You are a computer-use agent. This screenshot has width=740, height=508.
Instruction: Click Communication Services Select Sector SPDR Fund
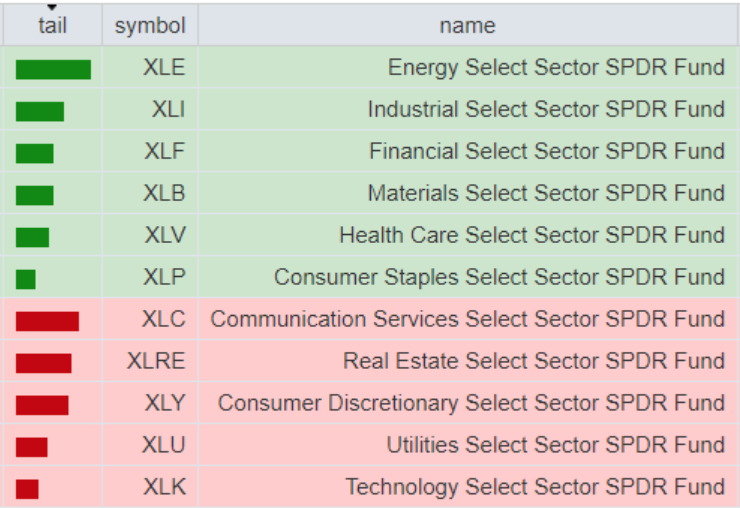pyautogui.click(x=467, y=319)
